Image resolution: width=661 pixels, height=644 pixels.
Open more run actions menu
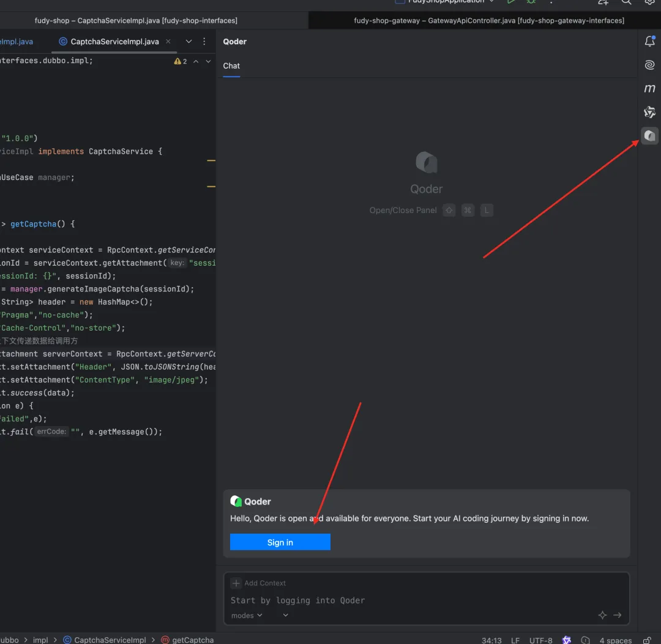pos(551,2)
